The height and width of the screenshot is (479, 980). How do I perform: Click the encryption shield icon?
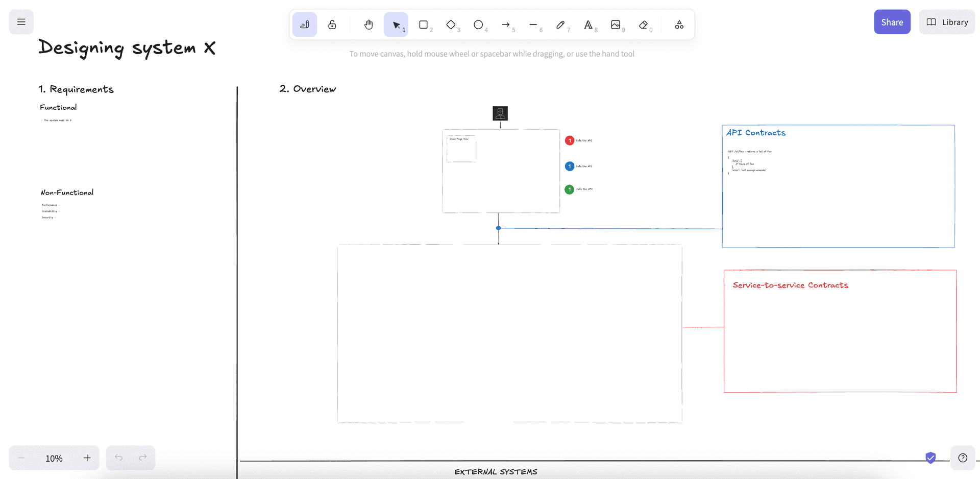930,458
